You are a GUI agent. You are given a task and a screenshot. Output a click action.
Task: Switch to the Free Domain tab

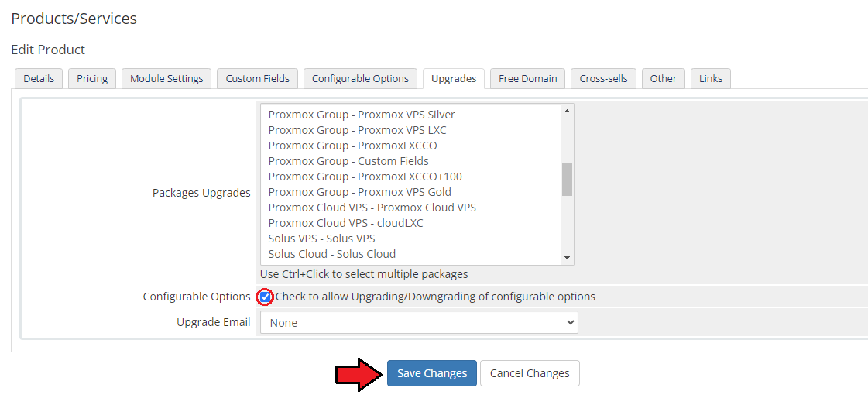pos(527,78)
